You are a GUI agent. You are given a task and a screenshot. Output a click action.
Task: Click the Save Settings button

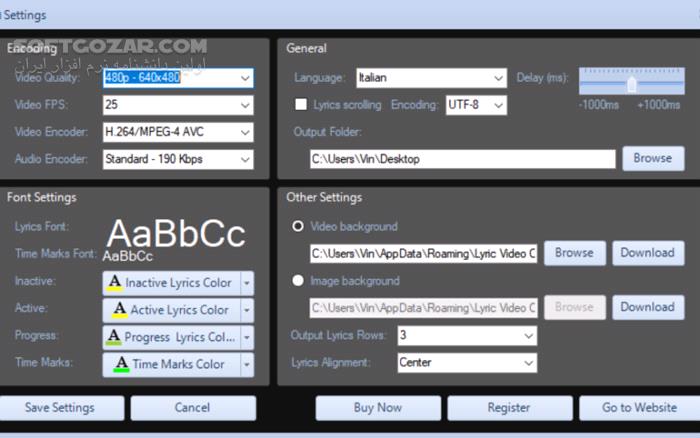pyautogui.click(x=61, y=408)
